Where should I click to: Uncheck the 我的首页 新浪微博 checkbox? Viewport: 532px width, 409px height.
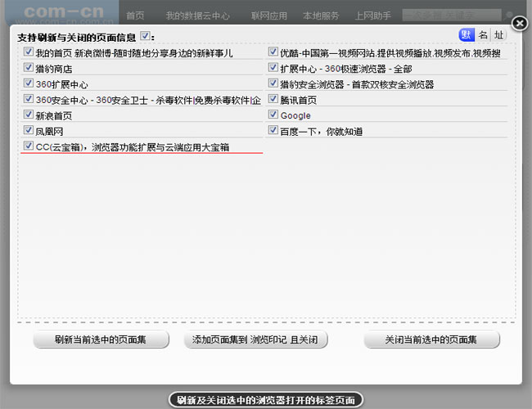point(29,52)
